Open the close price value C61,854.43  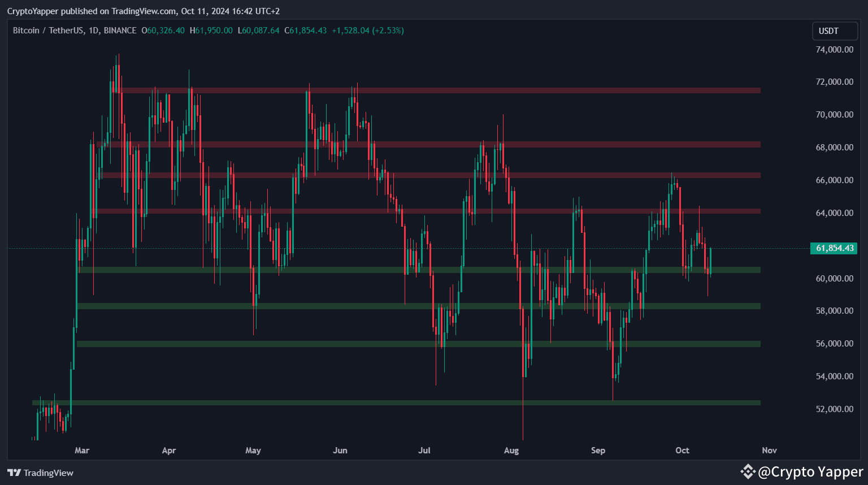coord(305,31)
